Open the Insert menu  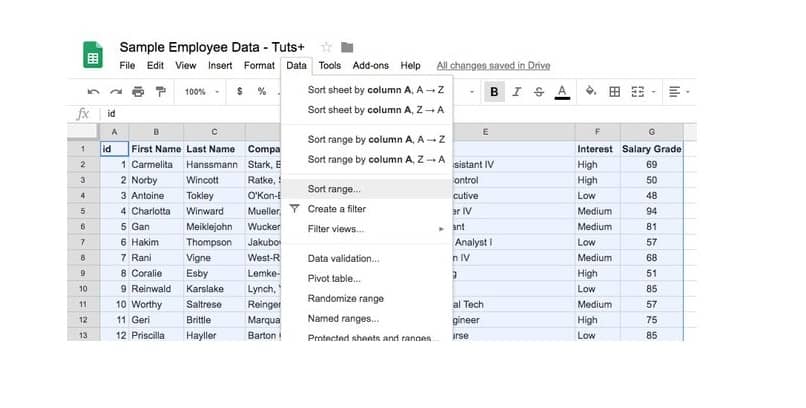point(220,66)
